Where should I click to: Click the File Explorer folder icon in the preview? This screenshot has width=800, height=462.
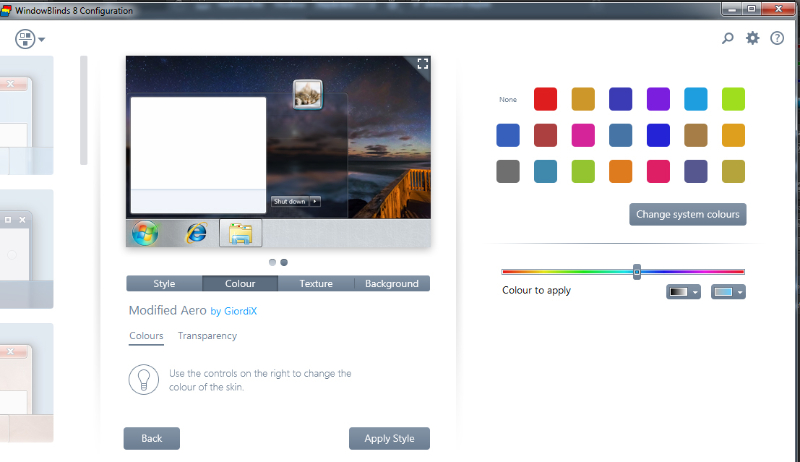coord(240,233)
